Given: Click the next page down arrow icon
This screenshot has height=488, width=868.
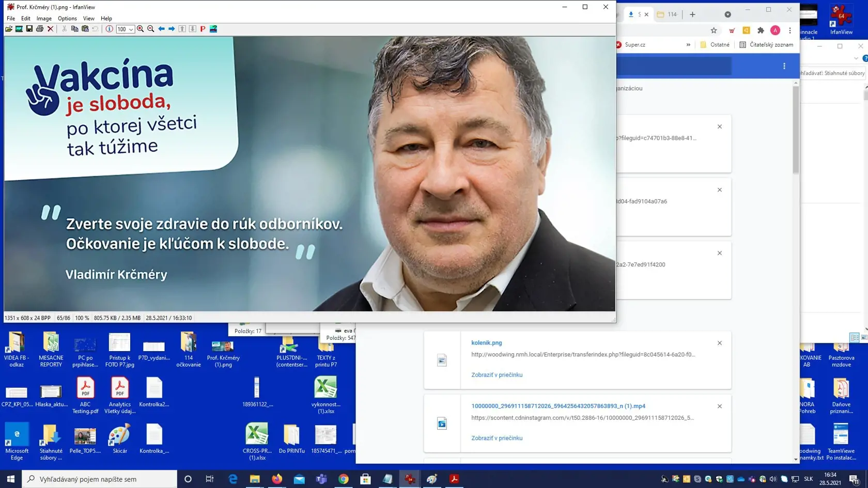Looking at the screenshot, I should click(x=192, y=29).
